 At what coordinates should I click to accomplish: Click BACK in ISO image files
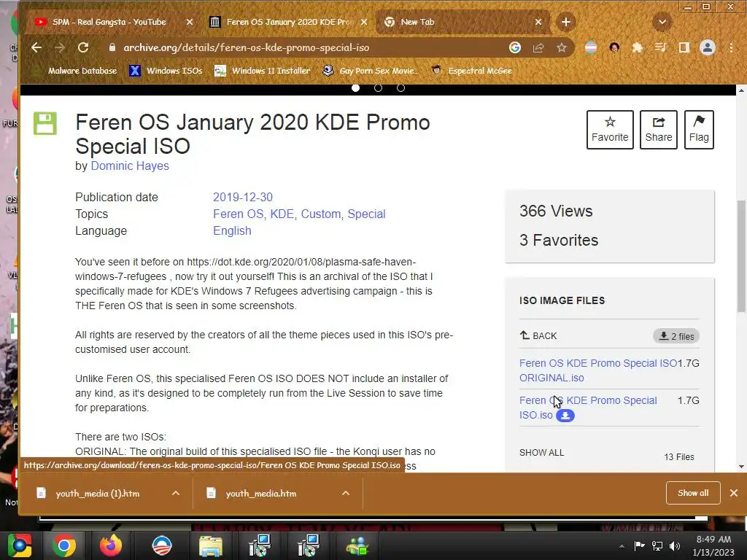click(x=538, y=335)
